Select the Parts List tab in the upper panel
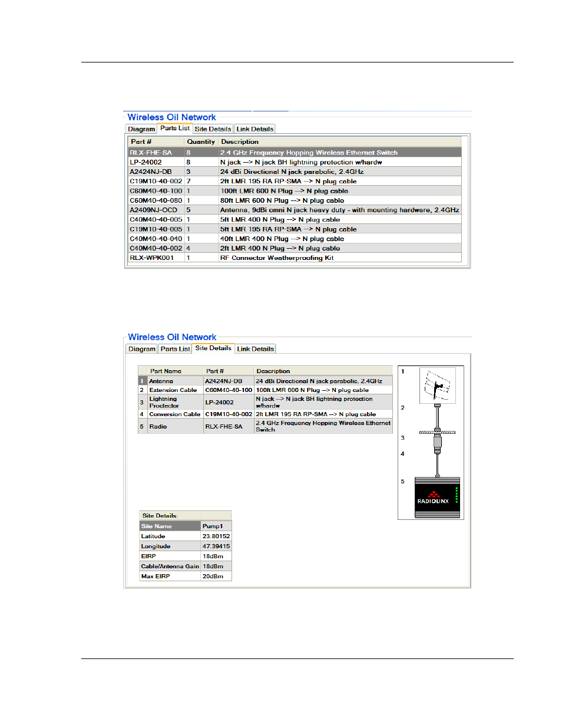The image size is (562, 728). (x=175, y=128)
